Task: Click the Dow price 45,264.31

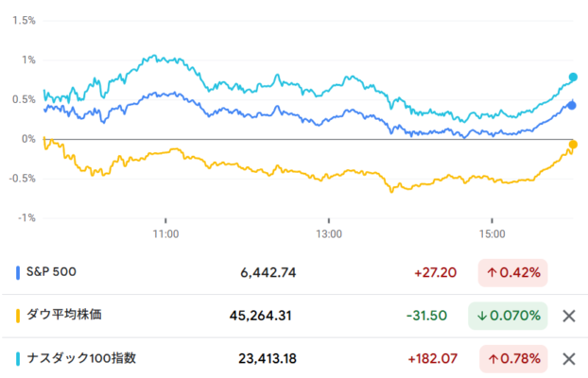Action: tap(261, 316)
